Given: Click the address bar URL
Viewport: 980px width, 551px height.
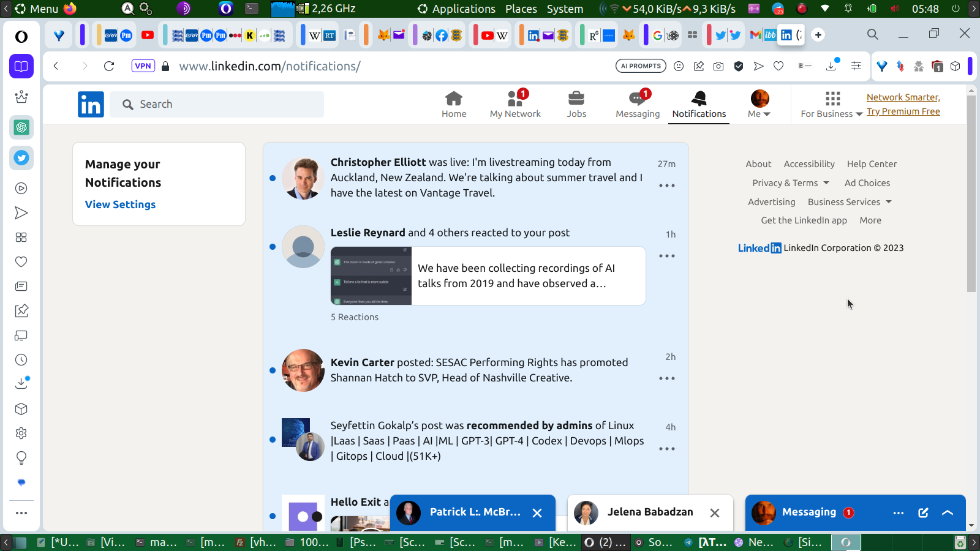Looking at the screenshot, I should (x=269, y=66).
